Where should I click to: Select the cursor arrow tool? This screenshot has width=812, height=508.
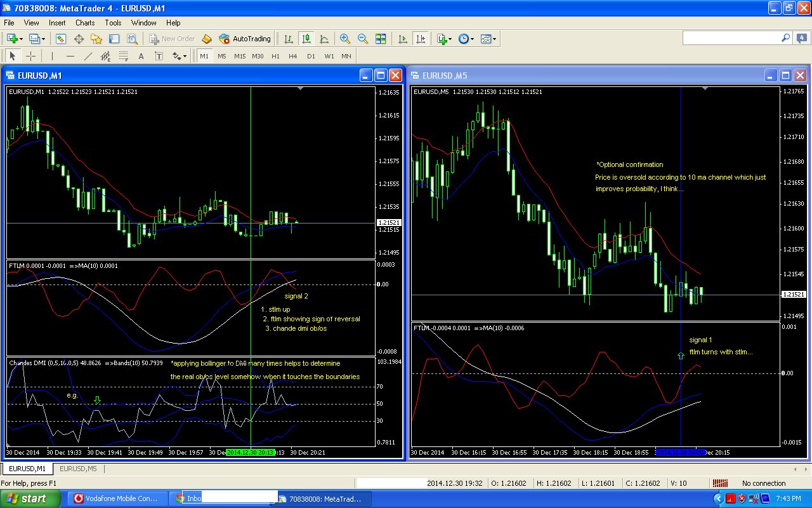coord(12,56)
